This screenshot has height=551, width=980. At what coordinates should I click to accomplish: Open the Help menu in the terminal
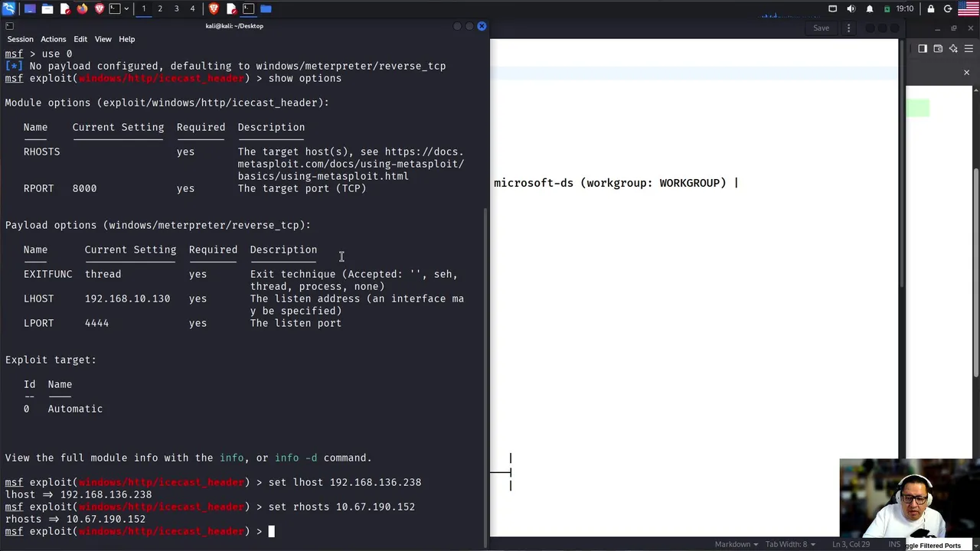click(x=126, y=39)
